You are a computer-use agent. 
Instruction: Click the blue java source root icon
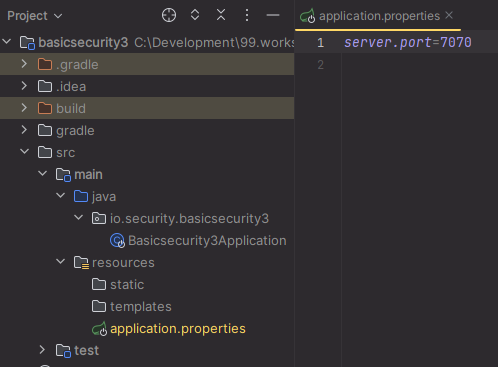click(x=81, y=196)
